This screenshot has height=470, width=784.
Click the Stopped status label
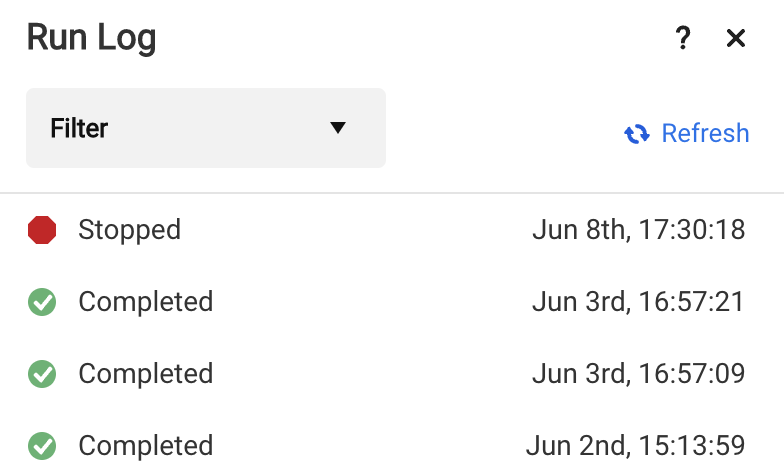[129, 230]
